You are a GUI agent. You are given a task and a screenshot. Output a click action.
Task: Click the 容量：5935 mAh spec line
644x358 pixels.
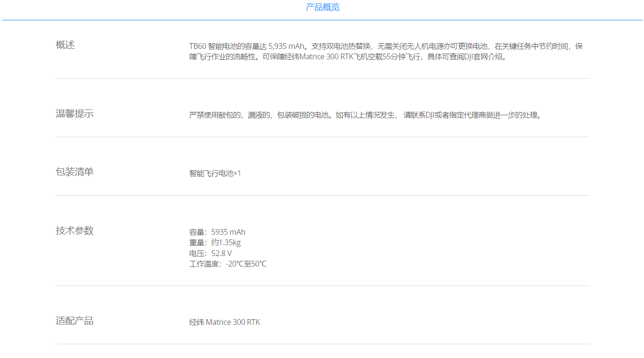point(217,232)
